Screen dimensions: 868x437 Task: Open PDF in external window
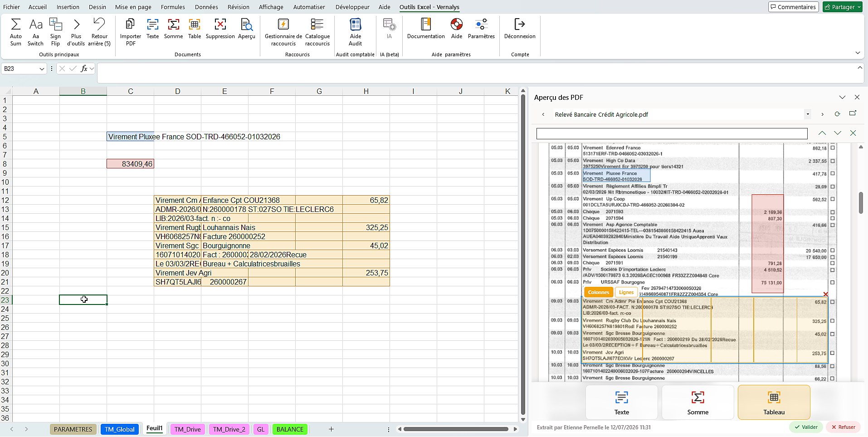pyautogui.click(x=853, y=113)
